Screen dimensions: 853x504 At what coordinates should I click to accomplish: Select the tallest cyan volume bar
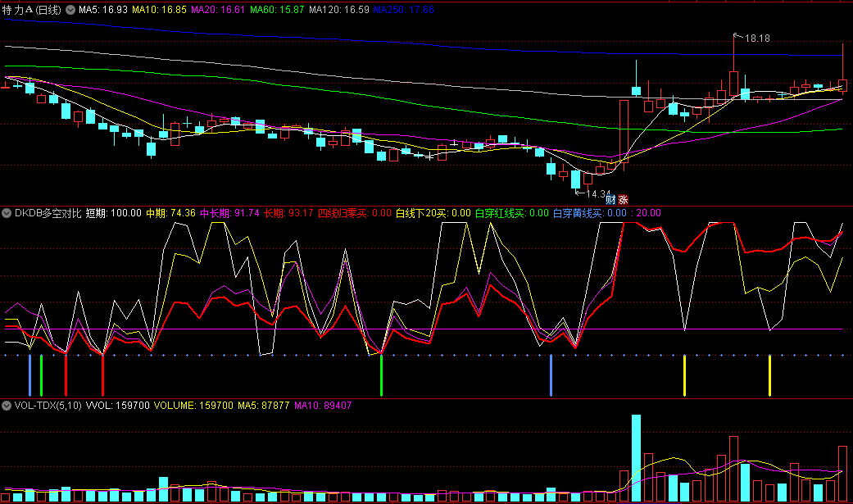[636, 458]
